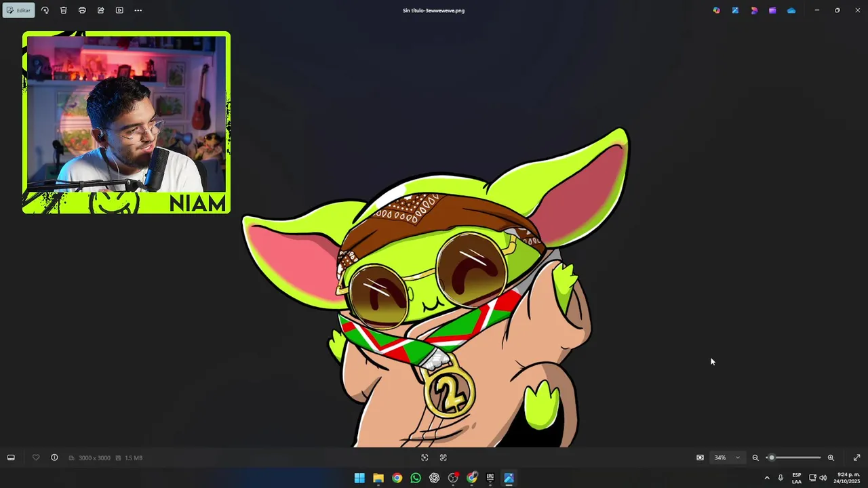Image resolution: width=868 pixels, height=488 pixels.
Task: Click the Sin título-3ewwewewe.png file title
Action: coord(434,10)
